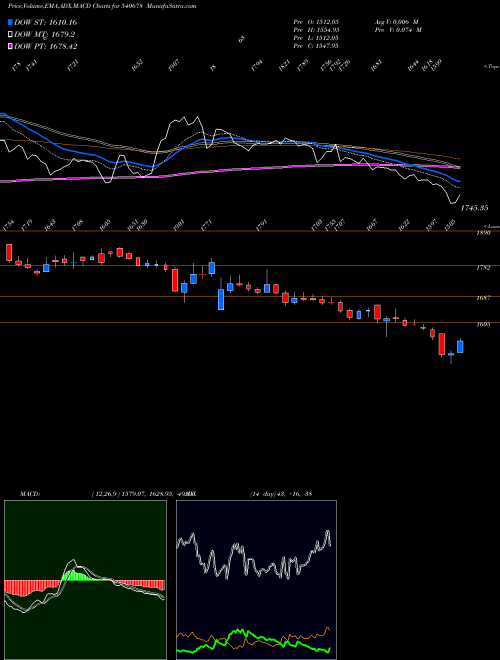This screenshot has height=660, width=500.
Task: Click the 'Pre L: 1512.05' low value
Action: (316, 38)
